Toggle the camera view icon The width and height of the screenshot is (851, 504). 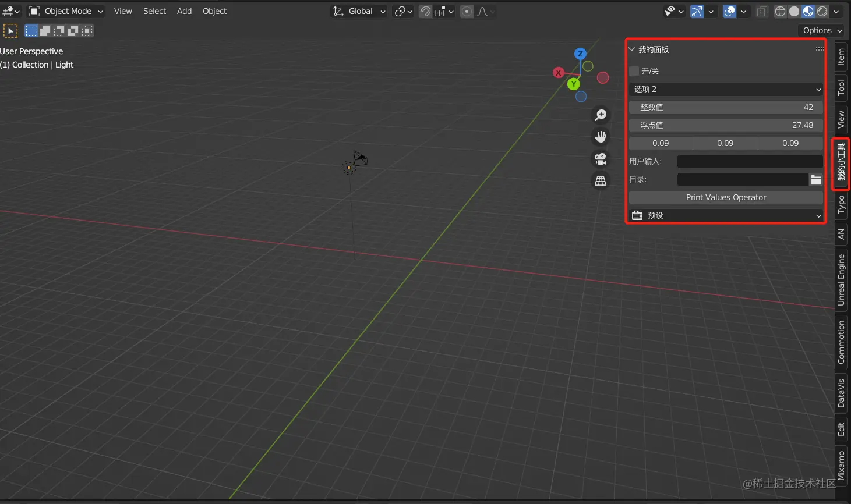coord(601,158)
